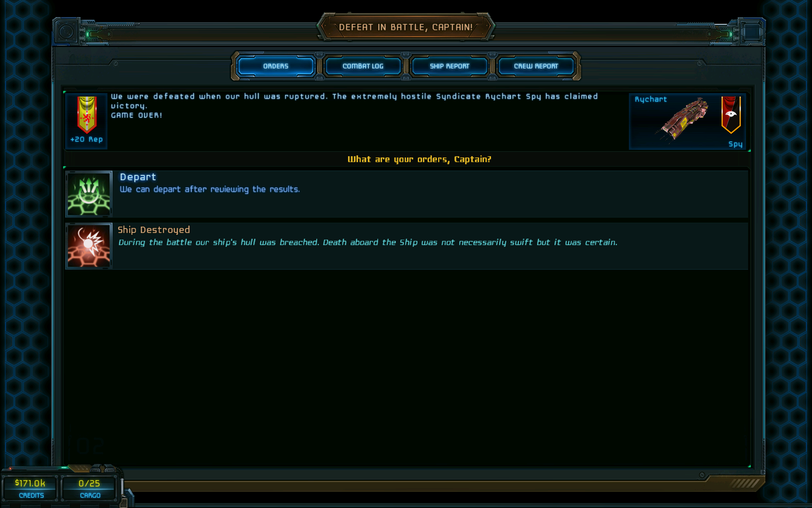This screenshot has height=508, width=812.
Task: Click the small round knob above bottom bar
Action: click(x=702, y=475)
